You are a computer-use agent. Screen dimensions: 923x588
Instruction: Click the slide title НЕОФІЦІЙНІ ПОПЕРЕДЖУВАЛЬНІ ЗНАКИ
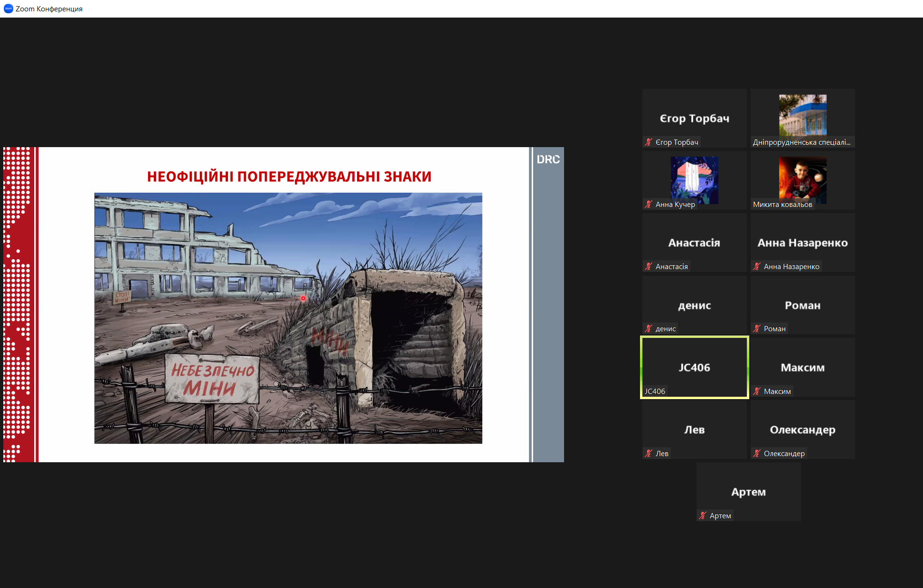(289, 177)
